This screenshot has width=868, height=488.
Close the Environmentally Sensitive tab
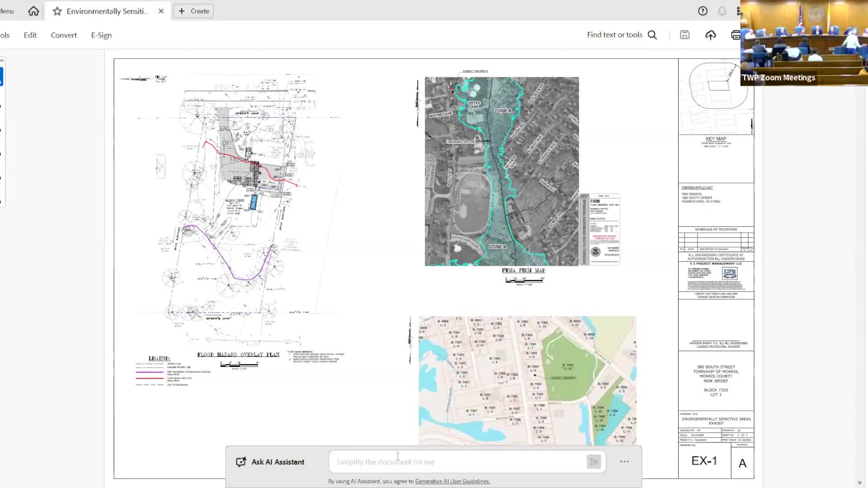click(x=161, y=11)
